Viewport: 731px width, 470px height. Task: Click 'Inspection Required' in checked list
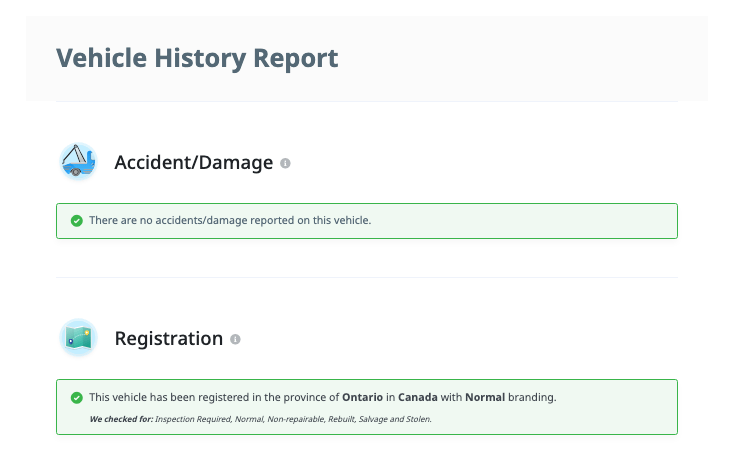pos(192,419)
